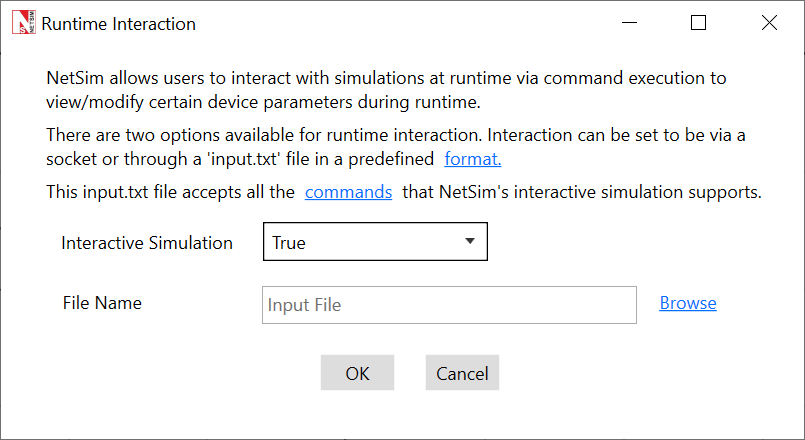Open the 'commands' hyperlink

pyautogui.click(x=348, y=192)
